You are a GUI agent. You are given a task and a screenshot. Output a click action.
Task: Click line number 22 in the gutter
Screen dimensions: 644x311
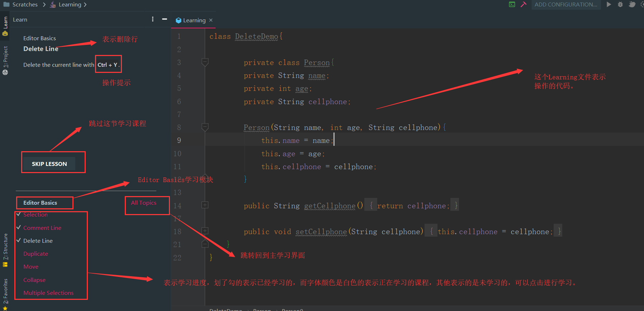pyautogui.click(x=177, y=257)
